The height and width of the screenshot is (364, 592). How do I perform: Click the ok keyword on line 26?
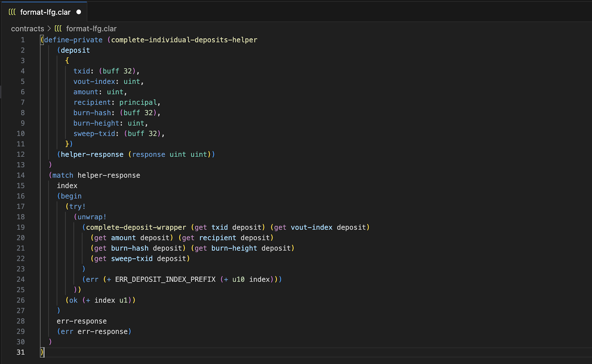pos(73,300)
